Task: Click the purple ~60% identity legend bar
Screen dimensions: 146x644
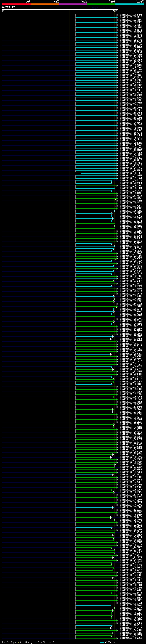Action: [73, 4]
